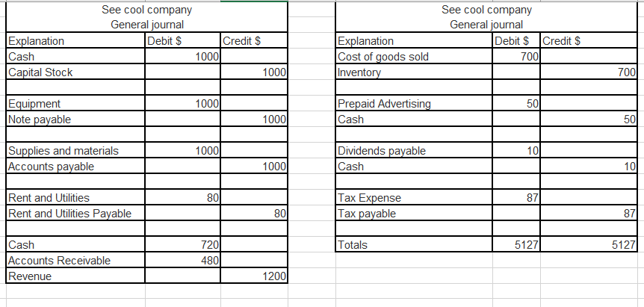Click the Rent and Utilities Payable cell
The width and height of the screenshot is (644, 307).
click(x=75, y=214)
